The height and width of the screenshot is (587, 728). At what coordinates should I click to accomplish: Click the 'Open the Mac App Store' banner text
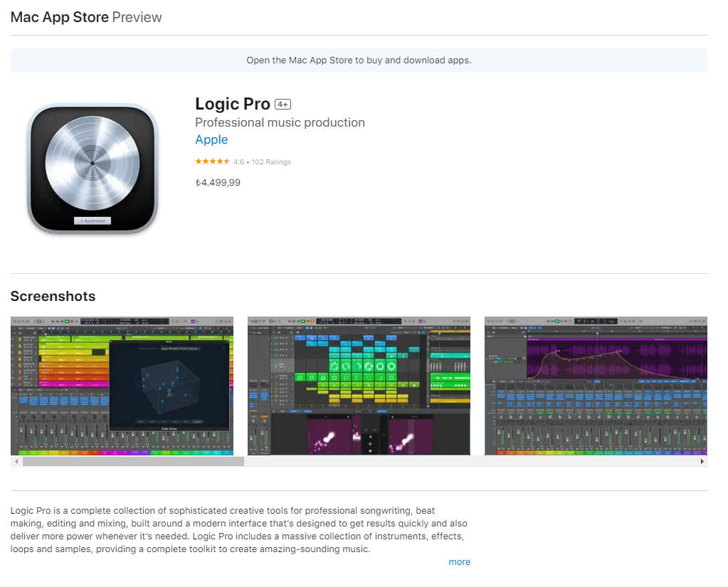[x=359, y=60]
